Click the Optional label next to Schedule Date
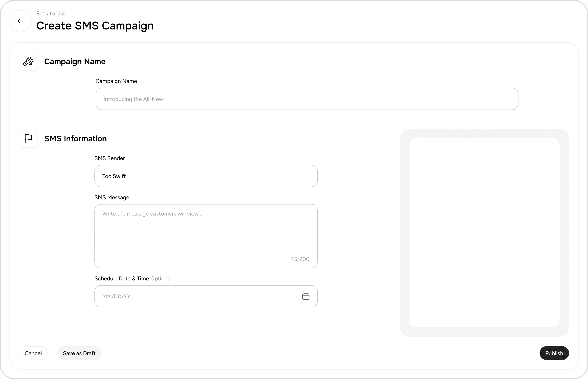 [x=161, y=278]
